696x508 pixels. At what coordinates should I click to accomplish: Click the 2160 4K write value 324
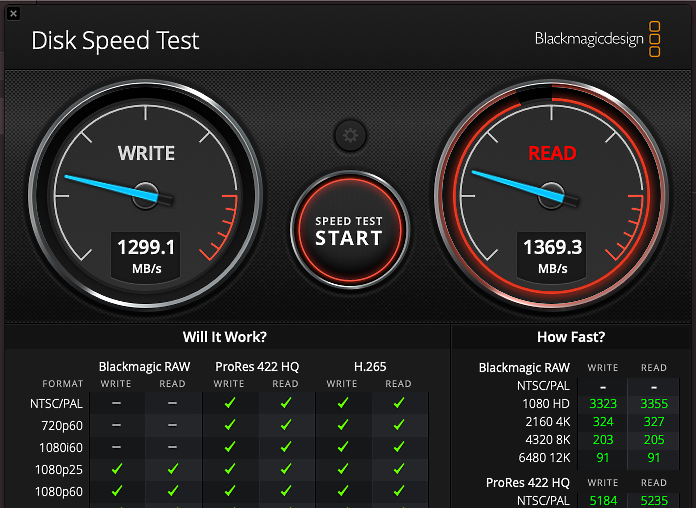[x=603, y=422]
